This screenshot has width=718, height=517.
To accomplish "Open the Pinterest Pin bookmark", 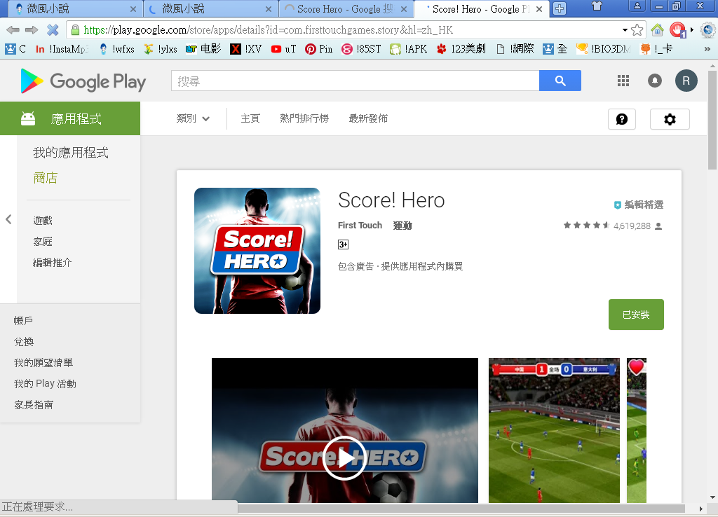I will tap(319, 49).
